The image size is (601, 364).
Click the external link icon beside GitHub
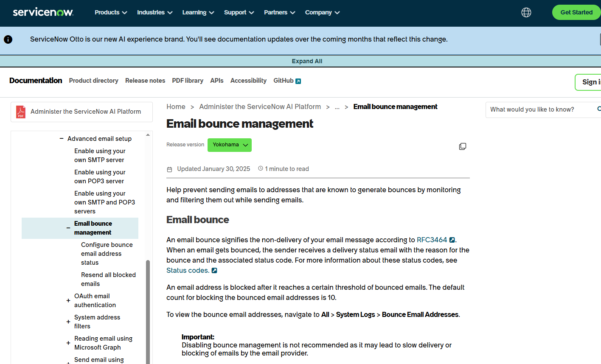tap(298, 81)
